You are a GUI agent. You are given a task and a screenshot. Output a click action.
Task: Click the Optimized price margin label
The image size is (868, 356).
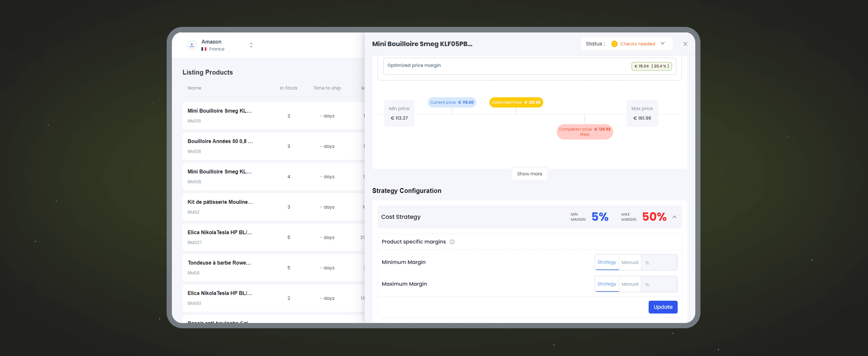coord(414,65)
